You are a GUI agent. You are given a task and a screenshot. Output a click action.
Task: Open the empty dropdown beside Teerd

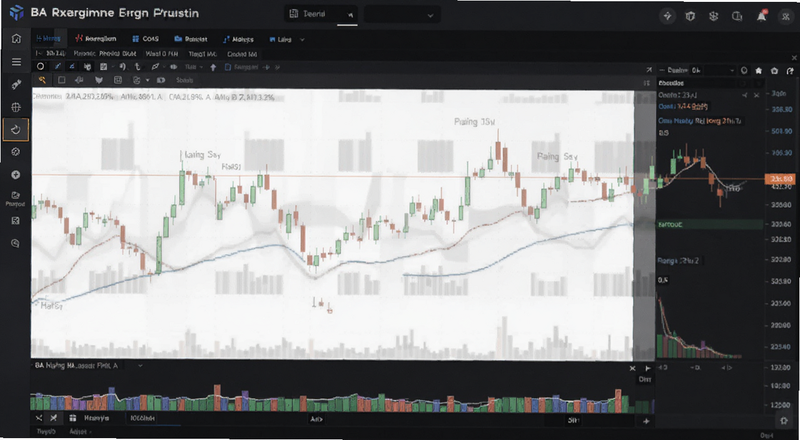coord(403,15)
